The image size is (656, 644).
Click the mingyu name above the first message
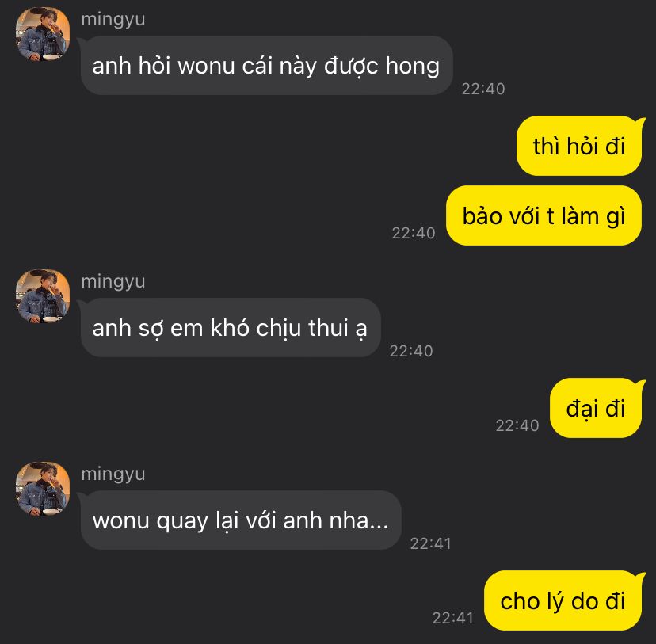[113, 20]
